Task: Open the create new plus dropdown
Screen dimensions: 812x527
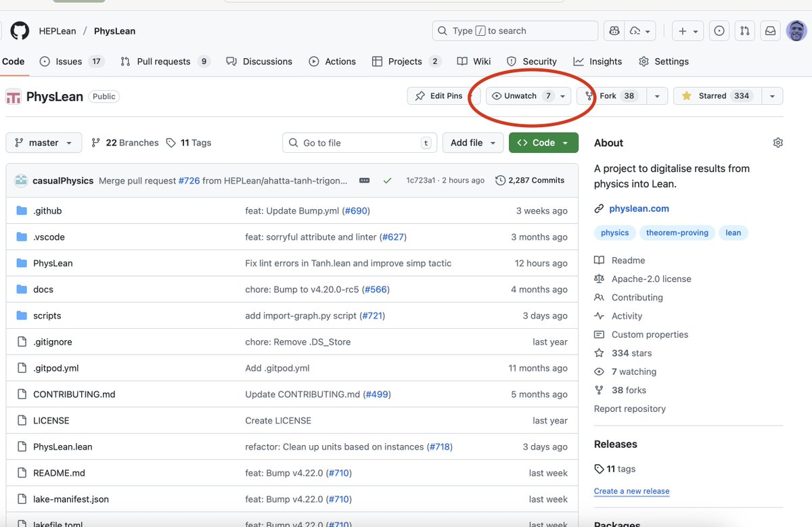Action: [x=688, y=30]
